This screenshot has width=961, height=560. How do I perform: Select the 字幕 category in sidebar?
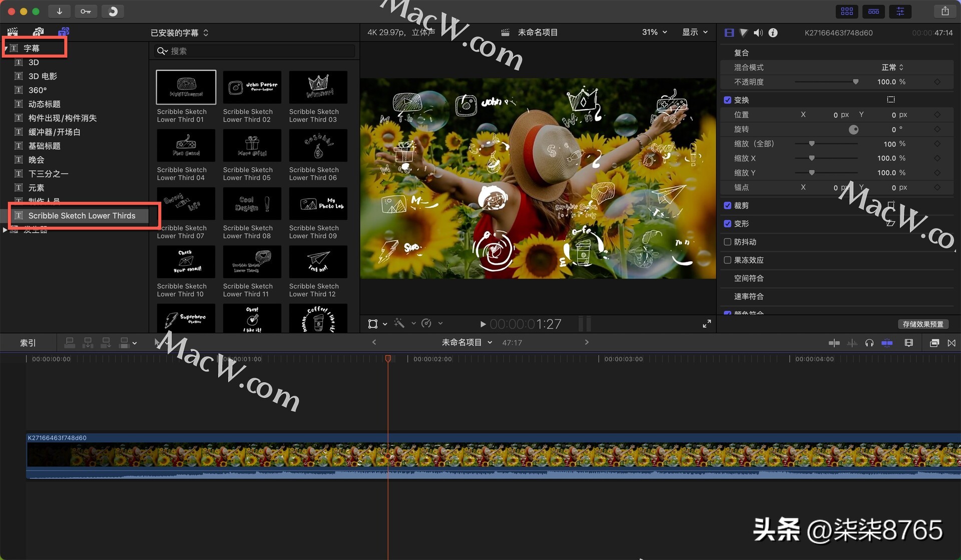[33, 48]
